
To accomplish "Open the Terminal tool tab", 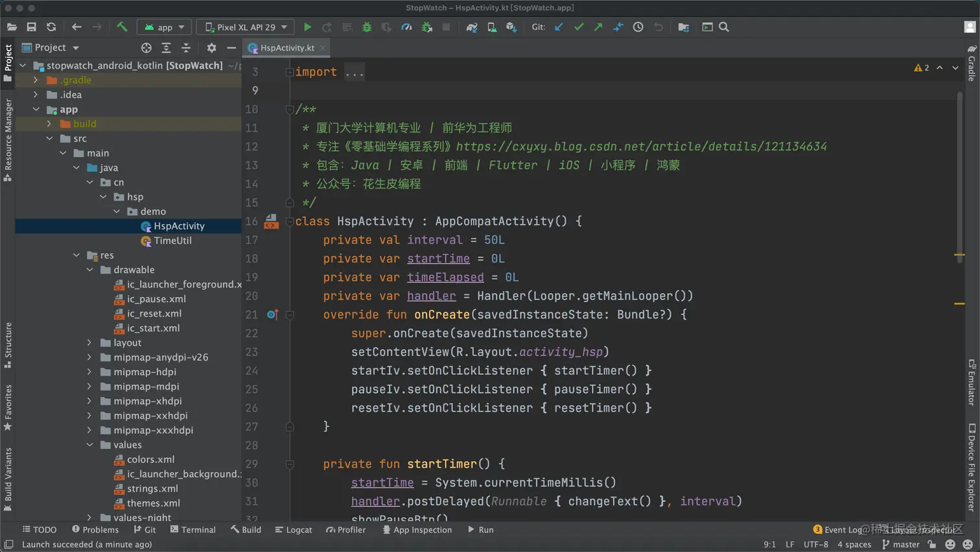I will pyautogui.click(x=192, y=530).
